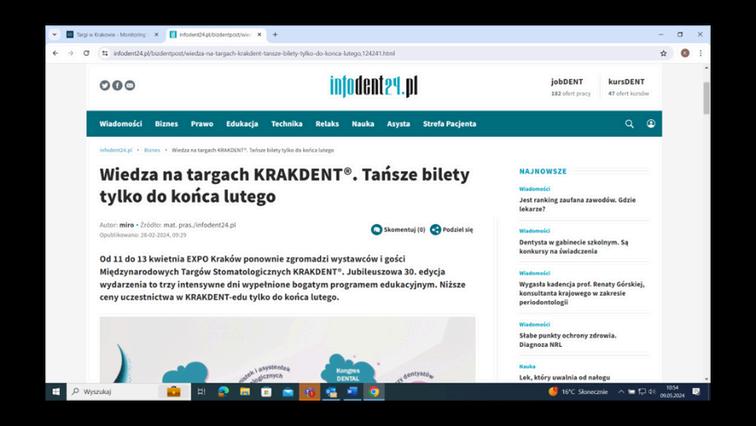The width and height of the screenshot is (756, 426).
Task: Open the Mail app on the taskbar
Action: coord(288,392)
